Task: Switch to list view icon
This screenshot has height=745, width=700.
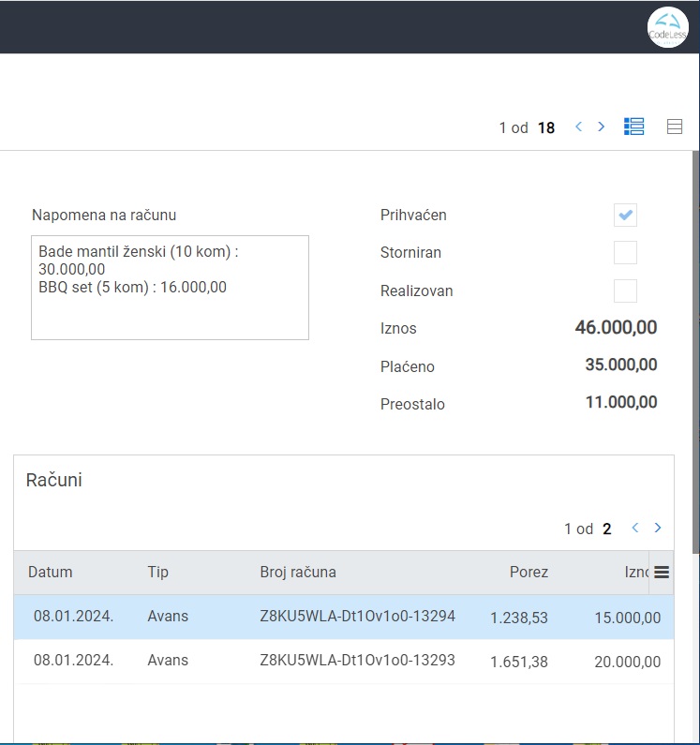Action: [675, 127]
